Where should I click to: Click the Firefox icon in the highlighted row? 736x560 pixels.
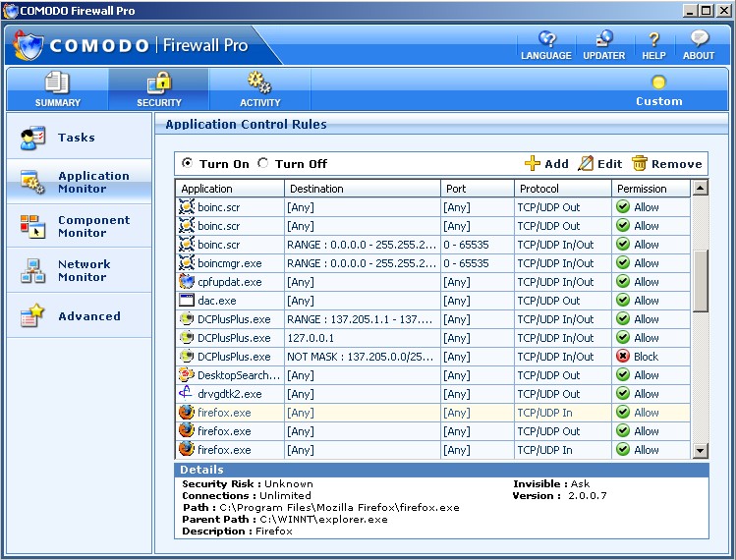point(187,412)
